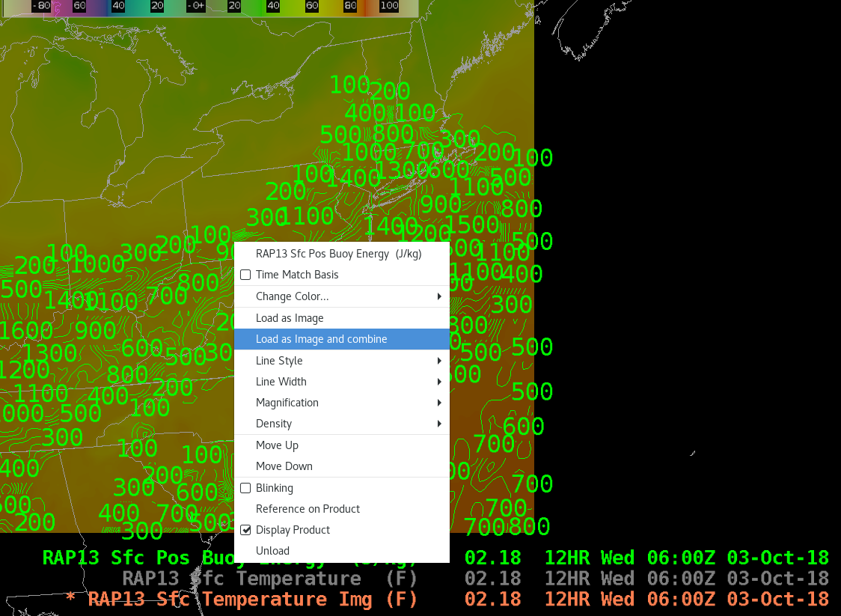Choose Load as Image
Screen dimensions: 841x616
[x=342, y=318]
